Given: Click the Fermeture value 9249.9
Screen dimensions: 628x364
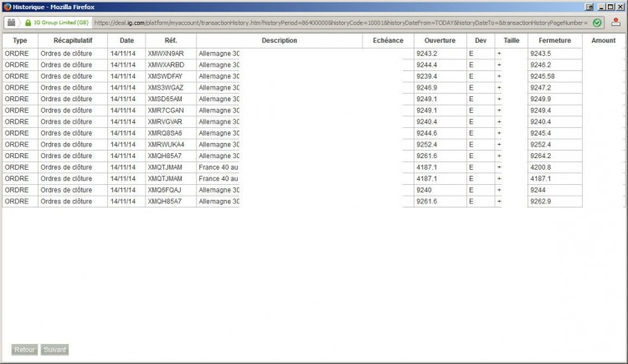Looking at the screenshot, I should (x=540, y=99).
